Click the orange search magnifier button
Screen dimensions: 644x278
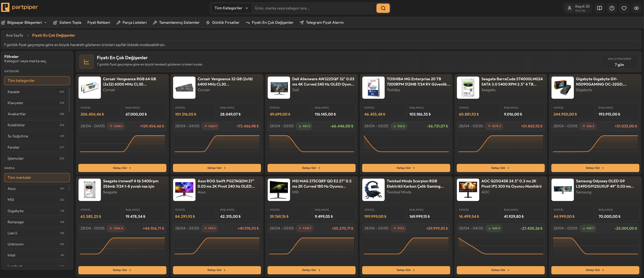(383, 8)
